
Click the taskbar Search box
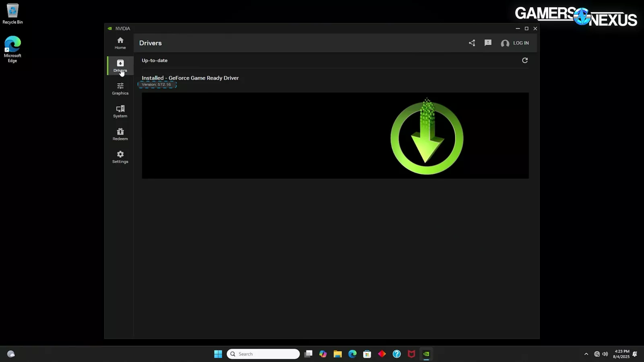pyautogui.click(x=263, y=354)
